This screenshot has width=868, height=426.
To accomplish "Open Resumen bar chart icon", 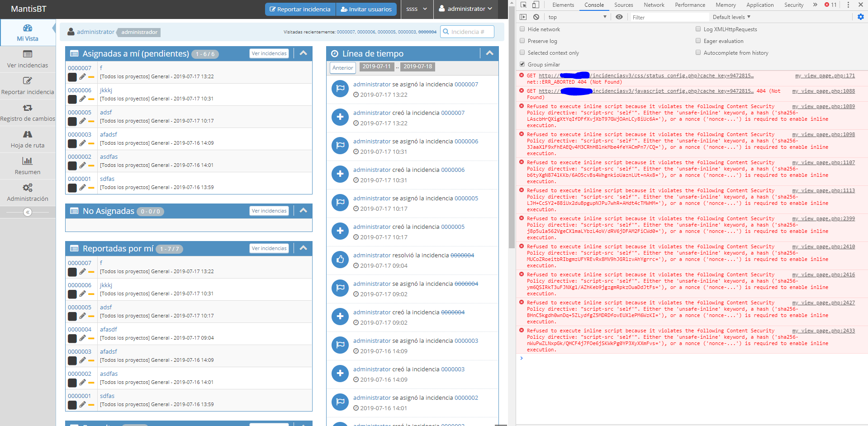I will tap(28, 161).
